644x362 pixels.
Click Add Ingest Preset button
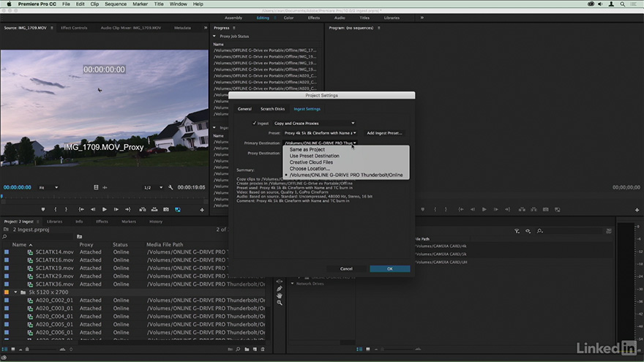(384, 133)
